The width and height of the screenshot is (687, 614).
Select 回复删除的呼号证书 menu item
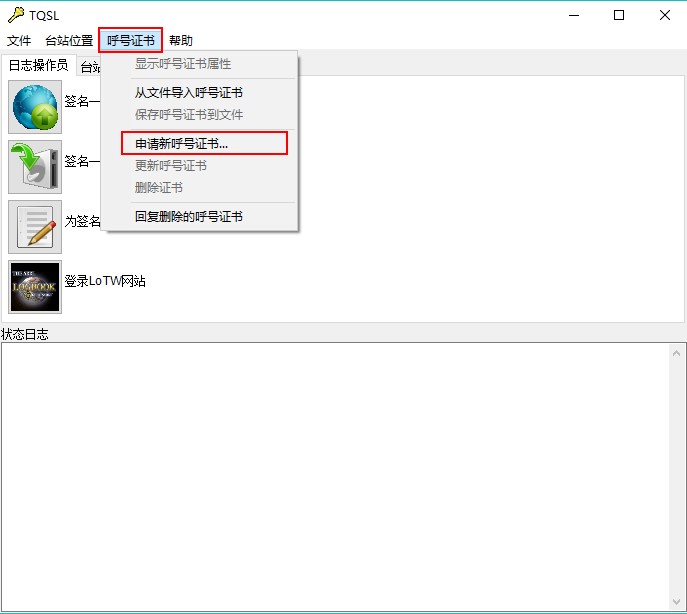point(189,217)
